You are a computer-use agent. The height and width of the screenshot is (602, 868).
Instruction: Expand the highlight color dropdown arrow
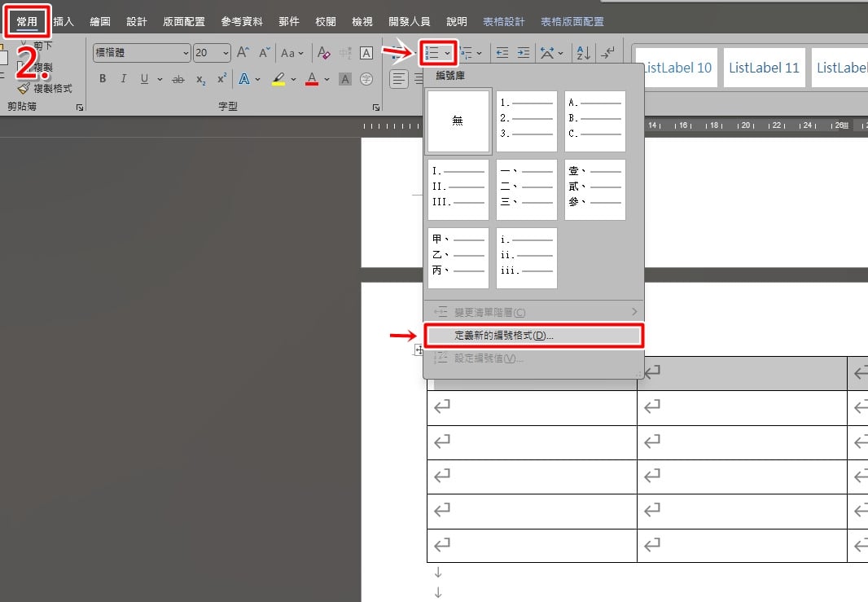point(293,79)
